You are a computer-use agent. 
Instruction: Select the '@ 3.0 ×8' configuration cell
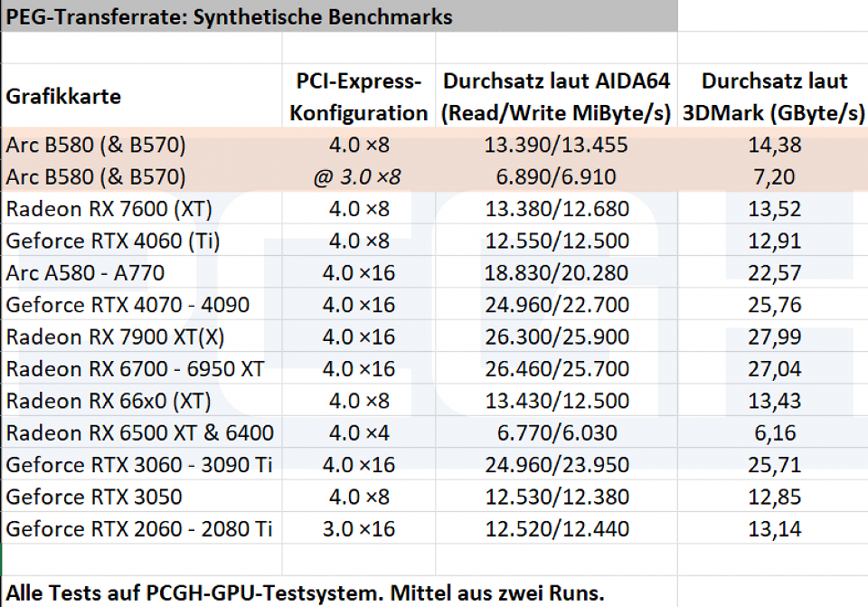pos(359,177)
